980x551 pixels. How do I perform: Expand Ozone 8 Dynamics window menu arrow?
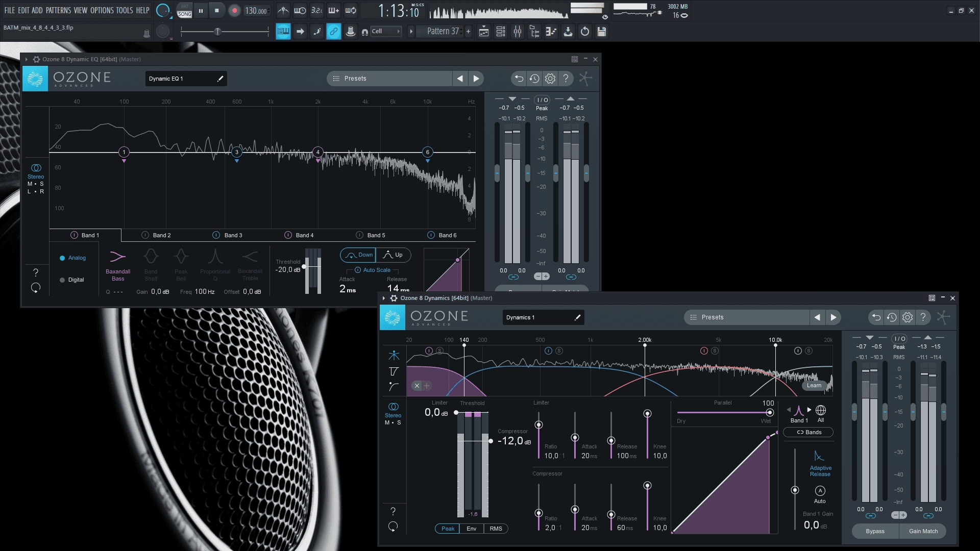pyautogui.click(x=384, y=298)
